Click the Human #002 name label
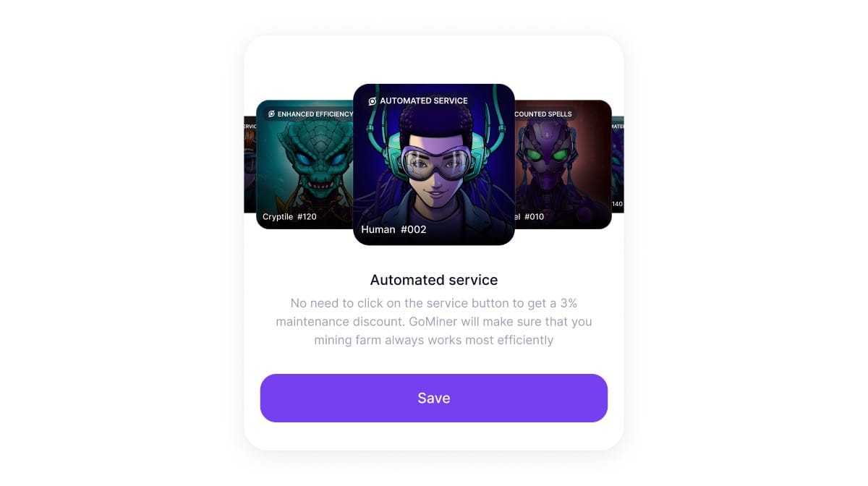Image resolution: width=868 pixels, height=486 pixels. (x=393, y=229)
